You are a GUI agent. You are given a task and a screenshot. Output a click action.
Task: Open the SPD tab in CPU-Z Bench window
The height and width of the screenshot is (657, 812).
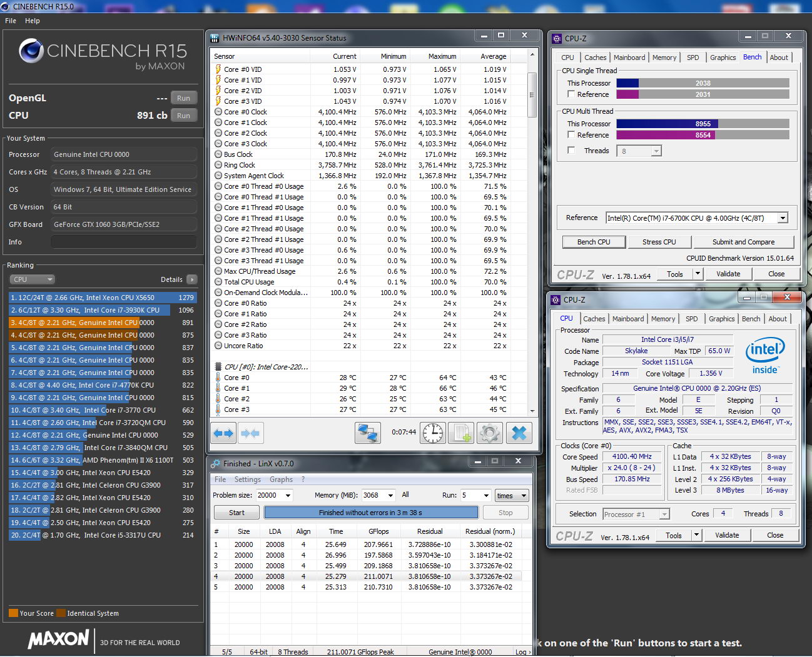coord(693,58)
